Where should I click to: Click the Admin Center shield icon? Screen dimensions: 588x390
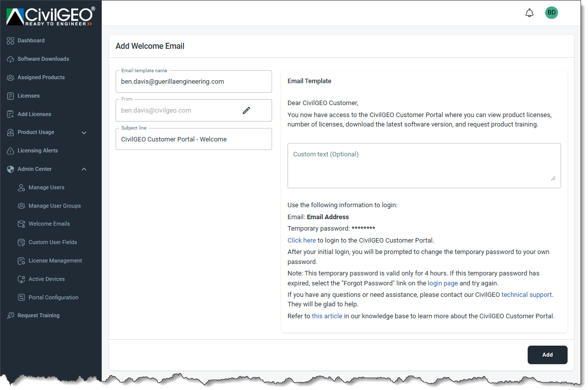tap(10, 169)
